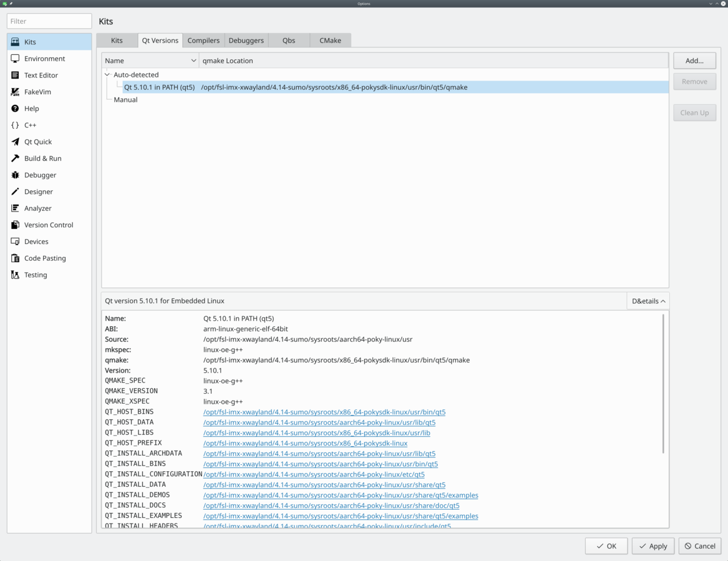
Task: Select the Code Pasting clipboard icon
Action: pos(16,258)
